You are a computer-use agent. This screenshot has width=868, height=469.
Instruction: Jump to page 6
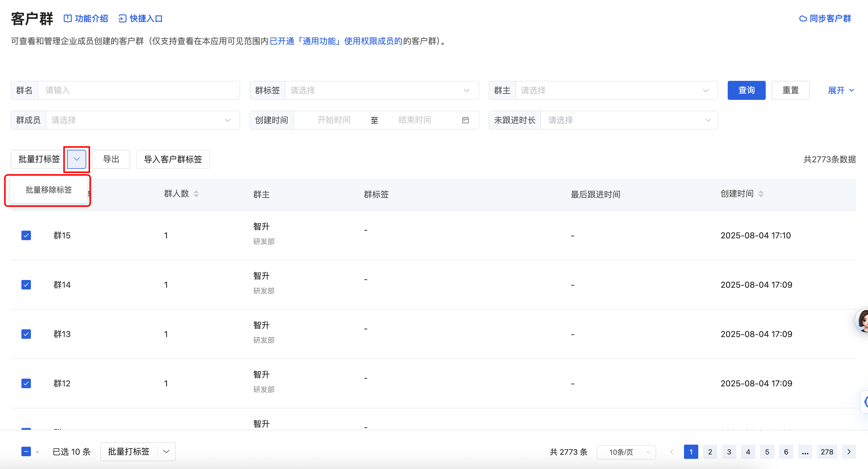point(786,452)
